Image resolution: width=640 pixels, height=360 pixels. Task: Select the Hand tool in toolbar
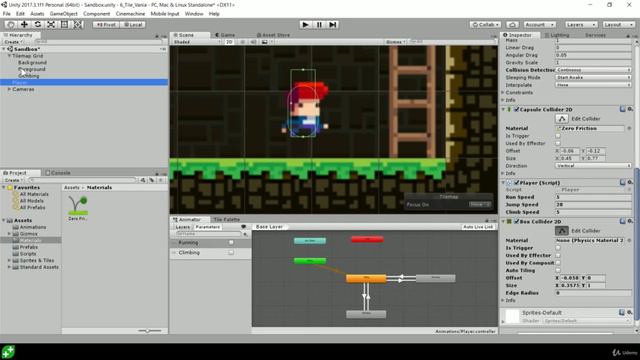tap(11, 24)
